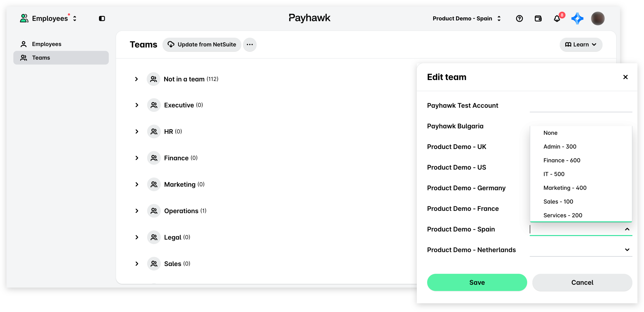This screenshot has height=312, width=644.
Task: Expand the HR team row
Action: (x=137, y=132)
